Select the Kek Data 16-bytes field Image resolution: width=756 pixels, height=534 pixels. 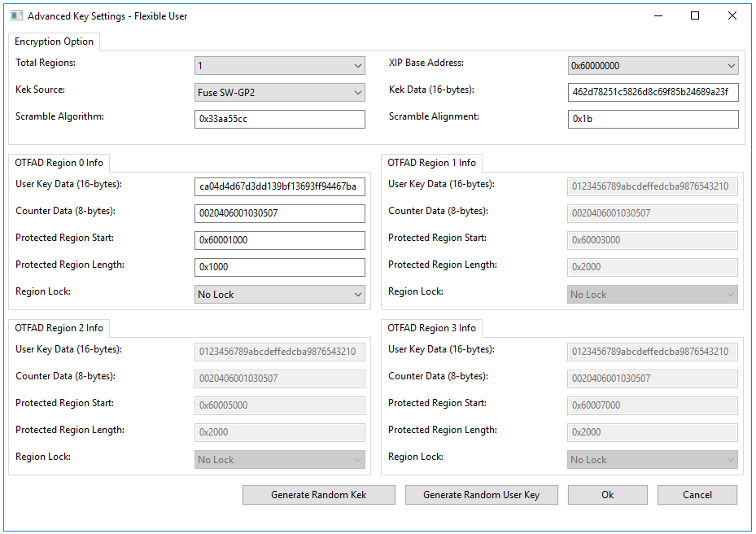click(x=652, y=92)
